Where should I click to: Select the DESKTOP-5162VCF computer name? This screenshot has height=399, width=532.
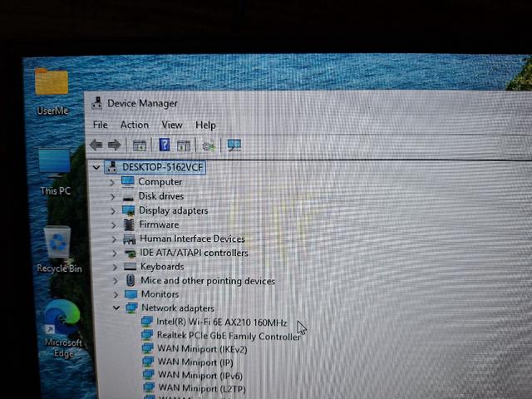click(163, 167)
